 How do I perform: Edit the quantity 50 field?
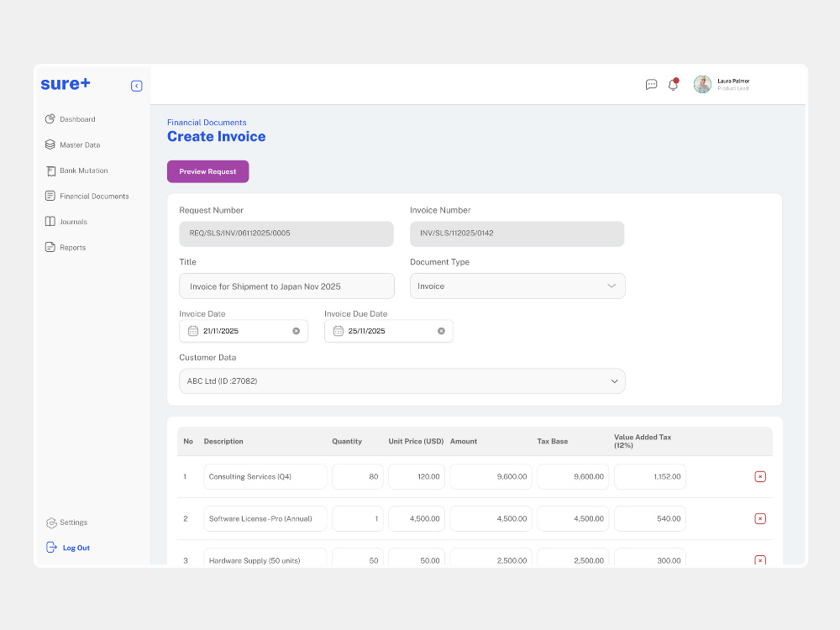click(x=357, y=557)
